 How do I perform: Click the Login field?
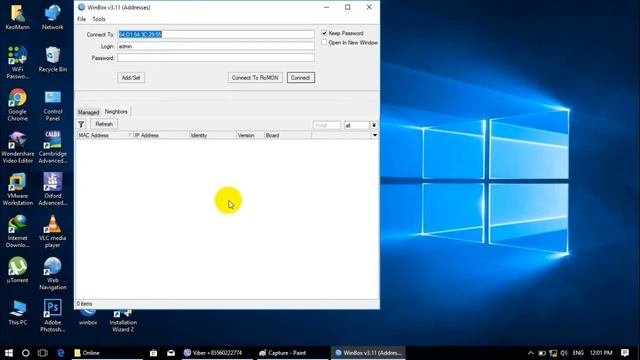pyautogui.click(x=216, y=46)
